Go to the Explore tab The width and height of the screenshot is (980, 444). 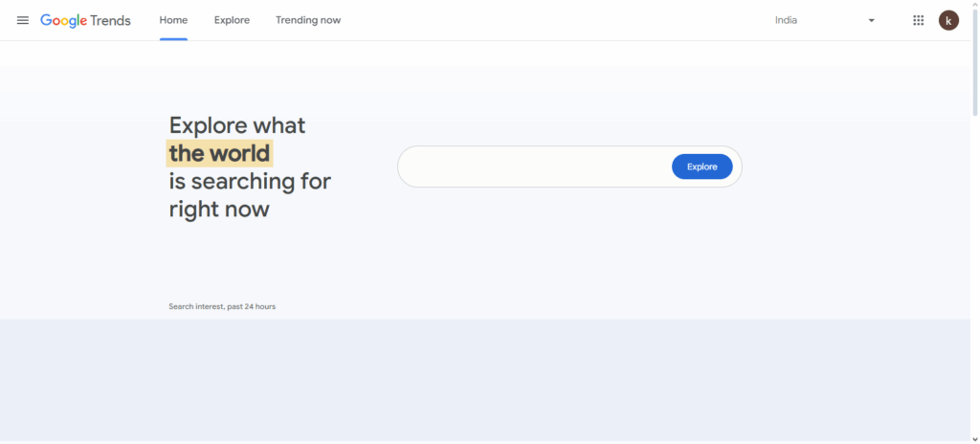pos(232,20)
